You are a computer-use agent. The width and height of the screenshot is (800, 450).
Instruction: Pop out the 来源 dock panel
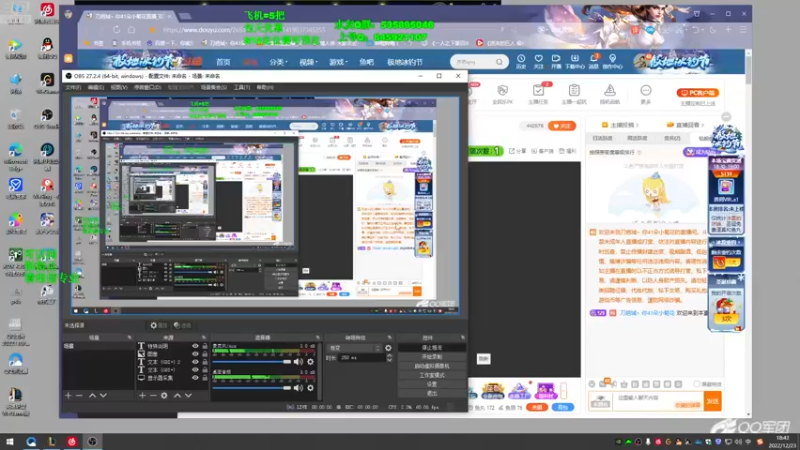[204, 337]
